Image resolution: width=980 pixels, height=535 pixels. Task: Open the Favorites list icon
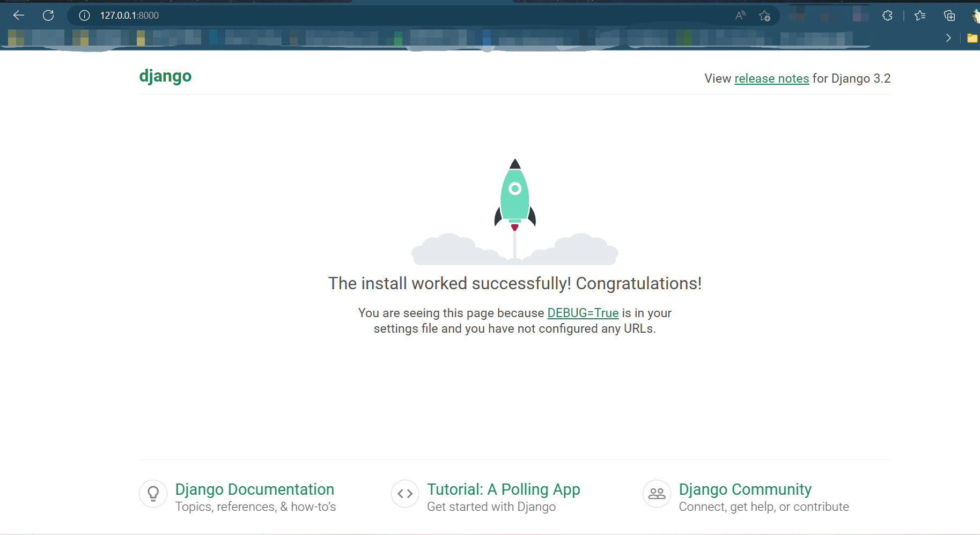(920, 16)
